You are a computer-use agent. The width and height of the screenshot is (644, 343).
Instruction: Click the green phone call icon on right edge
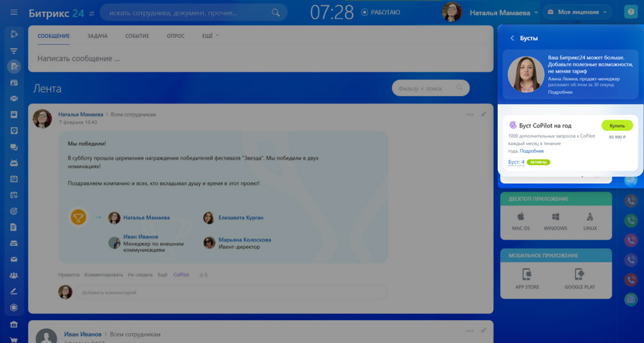point(631,220)
